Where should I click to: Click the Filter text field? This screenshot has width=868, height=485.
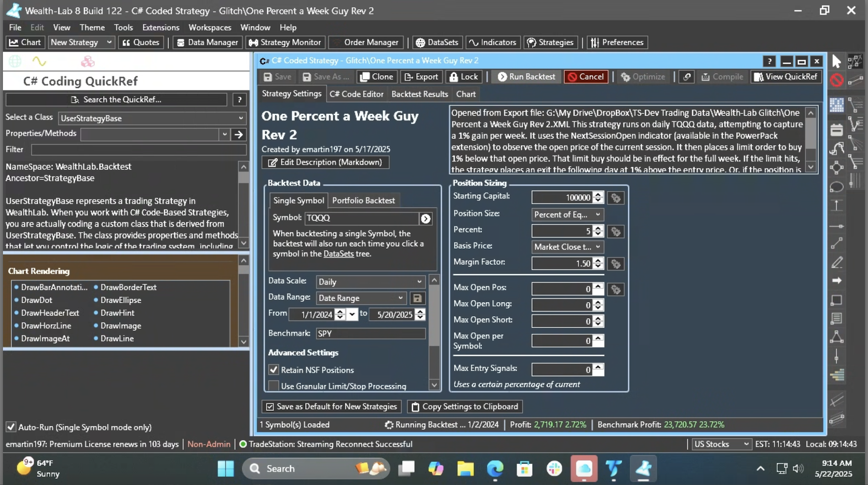[139, 149]
